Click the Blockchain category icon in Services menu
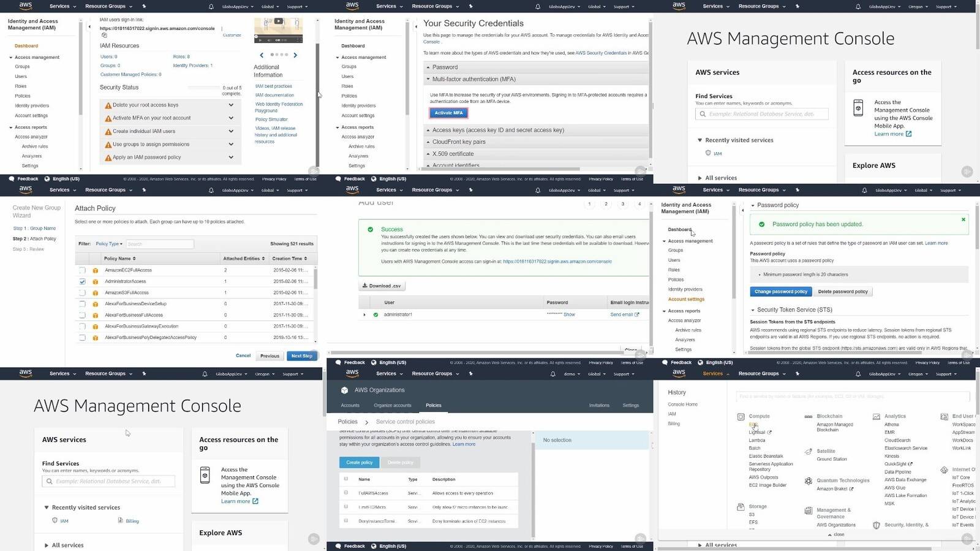 pyautogui.click(x=809, y=417)
